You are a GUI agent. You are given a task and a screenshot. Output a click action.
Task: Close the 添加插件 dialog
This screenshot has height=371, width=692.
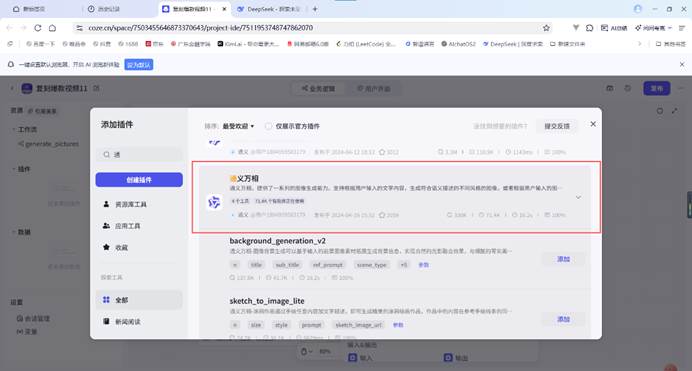click(x=593, y=124)
